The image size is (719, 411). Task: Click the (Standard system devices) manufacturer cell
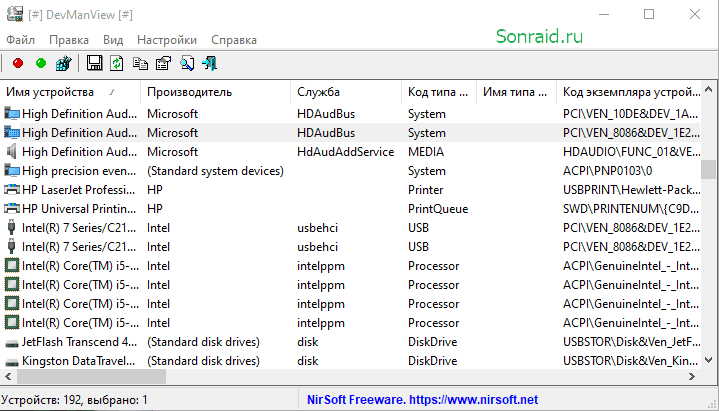tap(215, 171)
